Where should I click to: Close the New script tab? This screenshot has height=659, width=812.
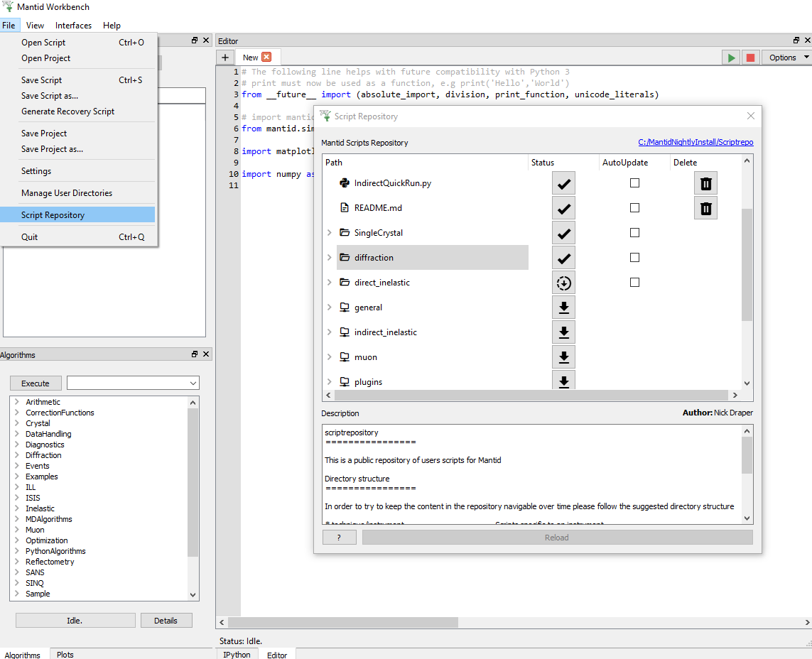266,58
